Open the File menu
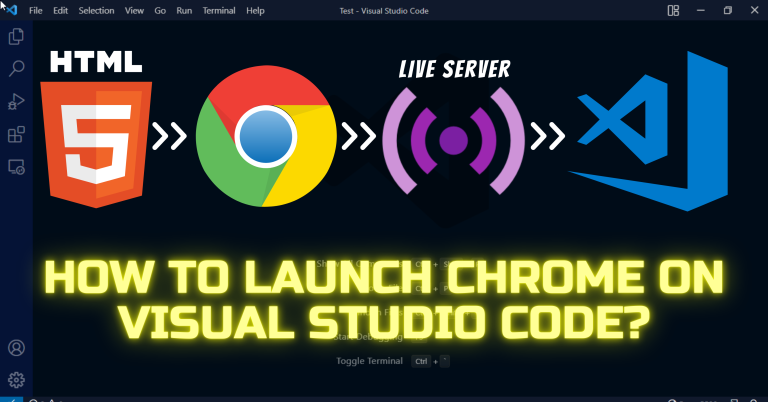 pyautogui.click(x=36, y=10)
